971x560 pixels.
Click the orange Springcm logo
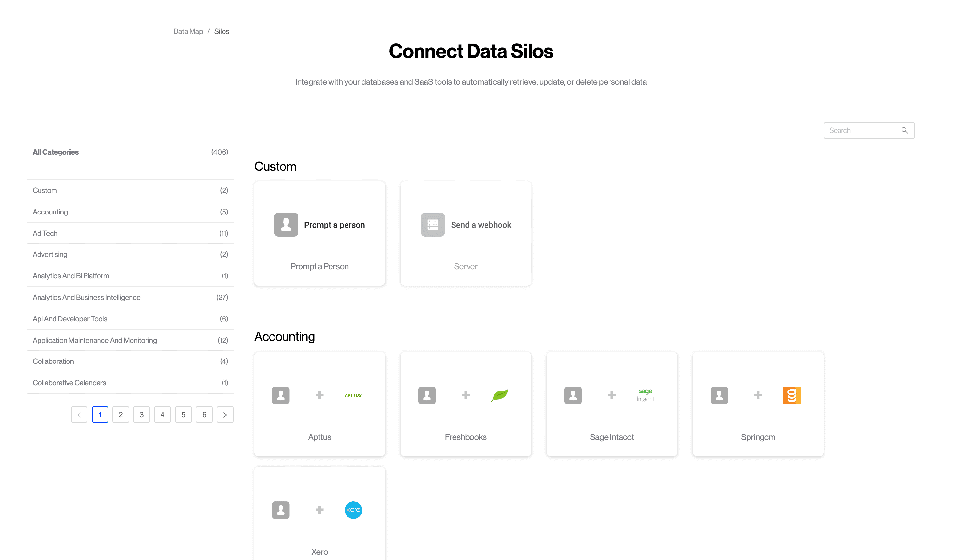pyautogui.click(x=792, y=395)
